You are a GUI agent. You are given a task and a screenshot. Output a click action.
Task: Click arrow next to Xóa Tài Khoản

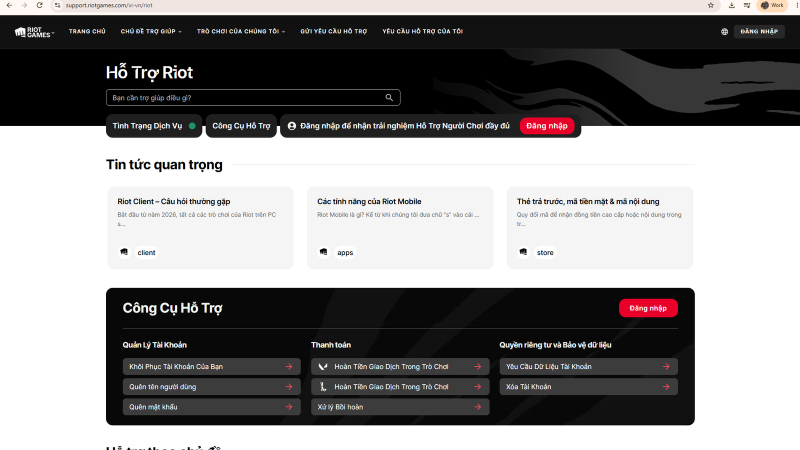coord(666,387)
